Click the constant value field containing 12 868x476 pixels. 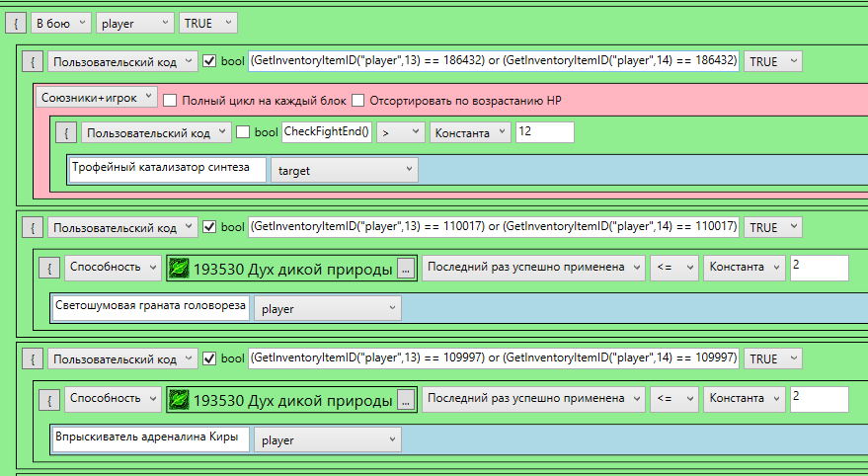(544, 131)
